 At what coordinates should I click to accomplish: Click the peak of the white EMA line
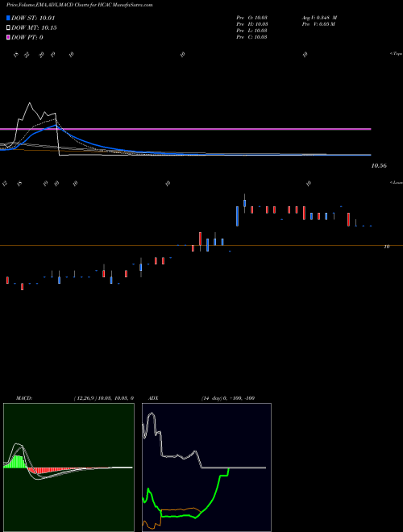30,103
